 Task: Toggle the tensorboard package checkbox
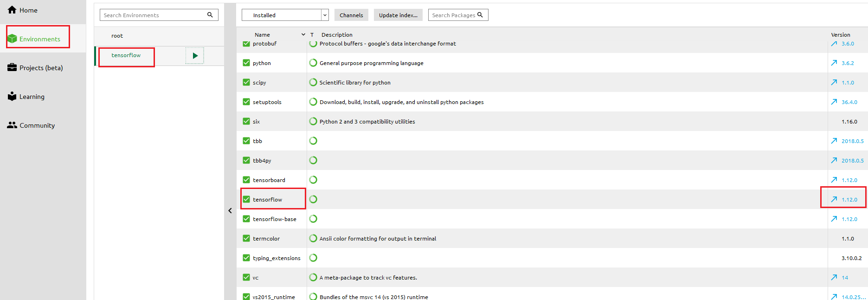246,180
